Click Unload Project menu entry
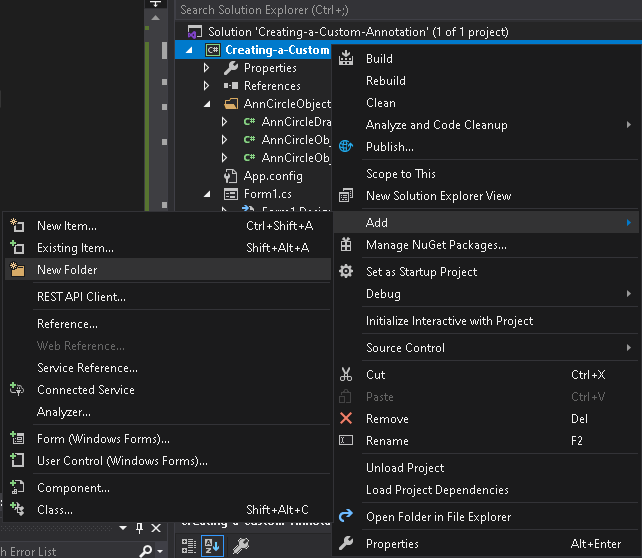Image resolution: width=642 pixels, height=558 pixels. point(405,468)
